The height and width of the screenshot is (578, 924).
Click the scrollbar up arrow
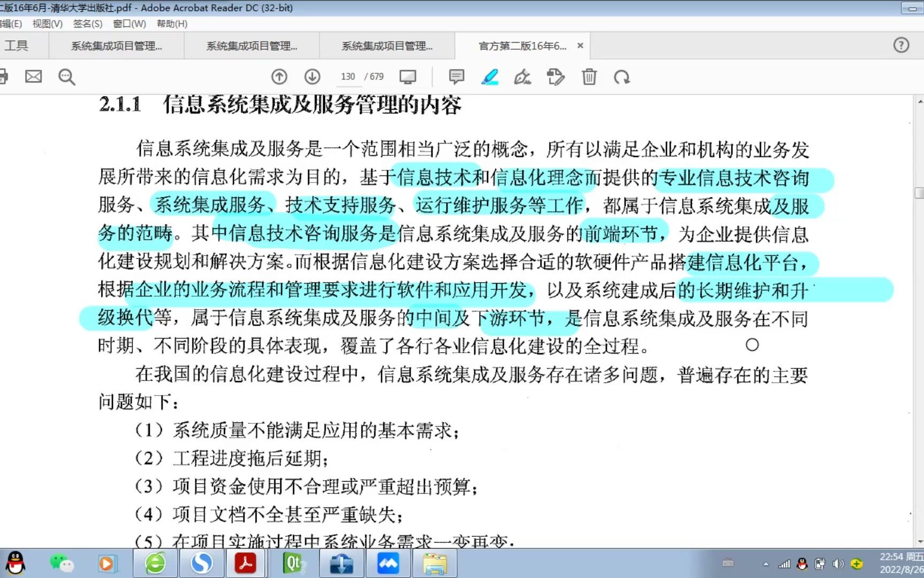pos(919,101)
